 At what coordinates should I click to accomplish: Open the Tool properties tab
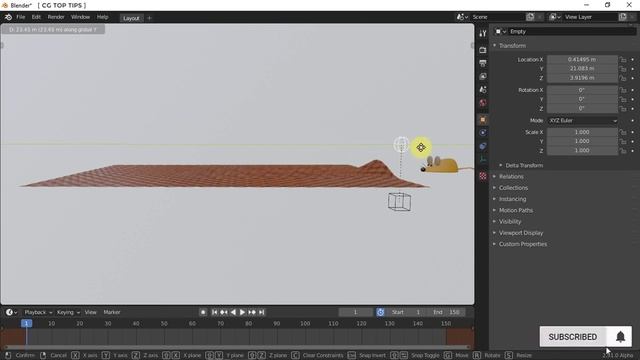click(483, 33)
